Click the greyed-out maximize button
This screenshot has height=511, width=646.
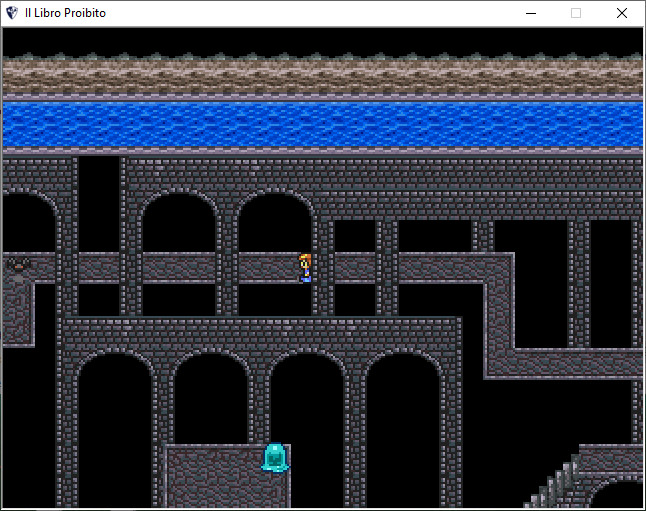576,13
